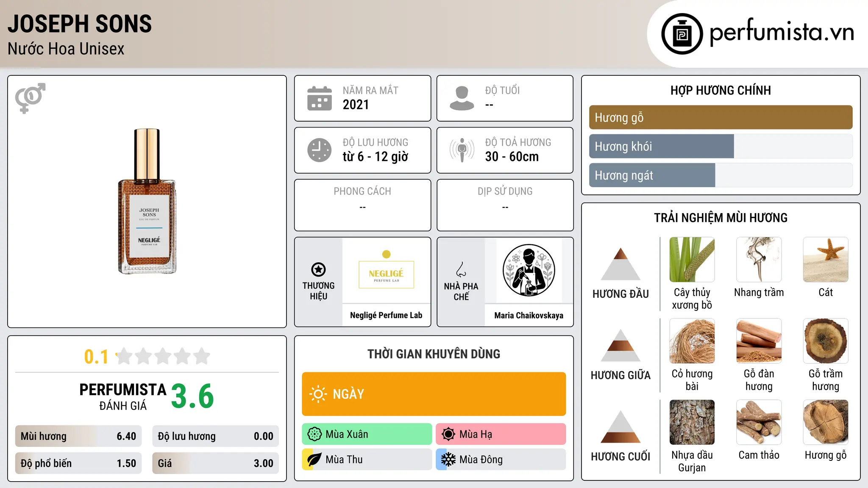The image size is (868, 488).
Task: Click the Dịp sử dụng card
Action: click(505, 205)
